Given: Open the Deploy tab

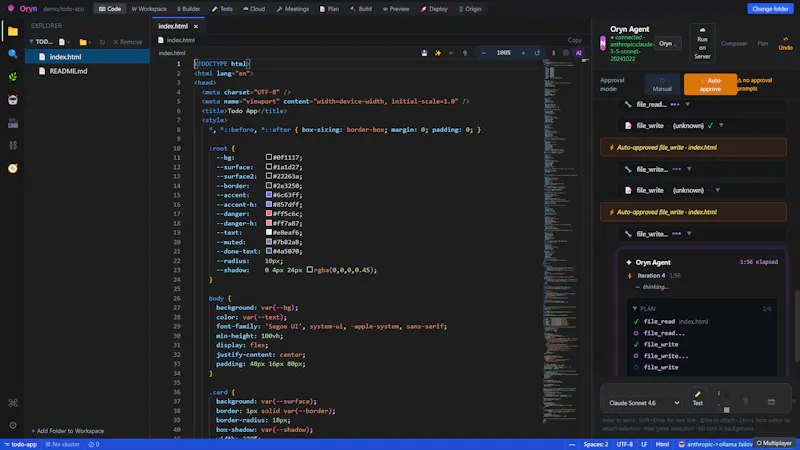Looking at the screenshot, I should tap(434, 9).
